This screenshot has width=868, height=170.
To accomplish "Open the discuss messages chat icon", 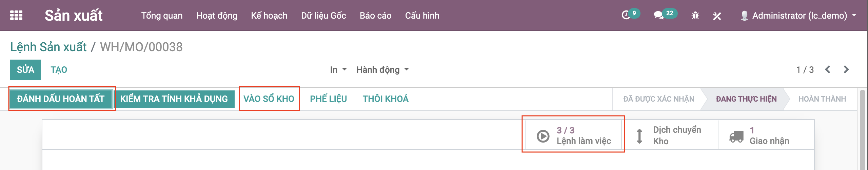I will point(658,15).
